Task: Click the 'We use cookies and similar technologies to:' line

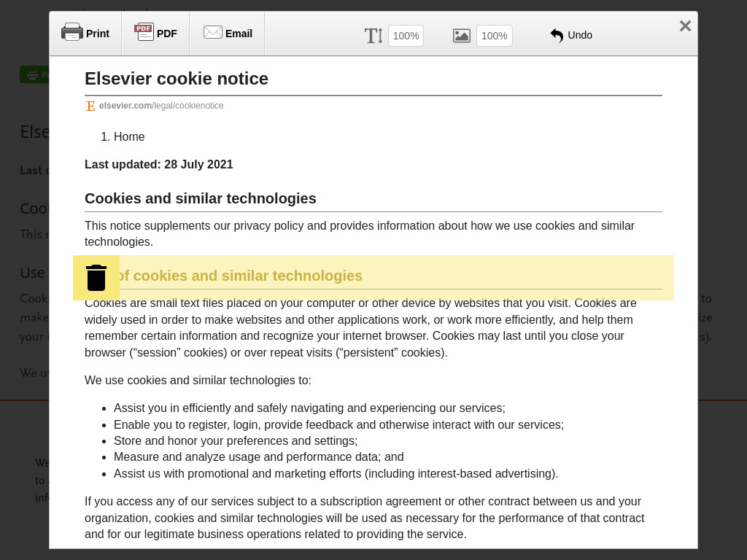Action: 198,380
